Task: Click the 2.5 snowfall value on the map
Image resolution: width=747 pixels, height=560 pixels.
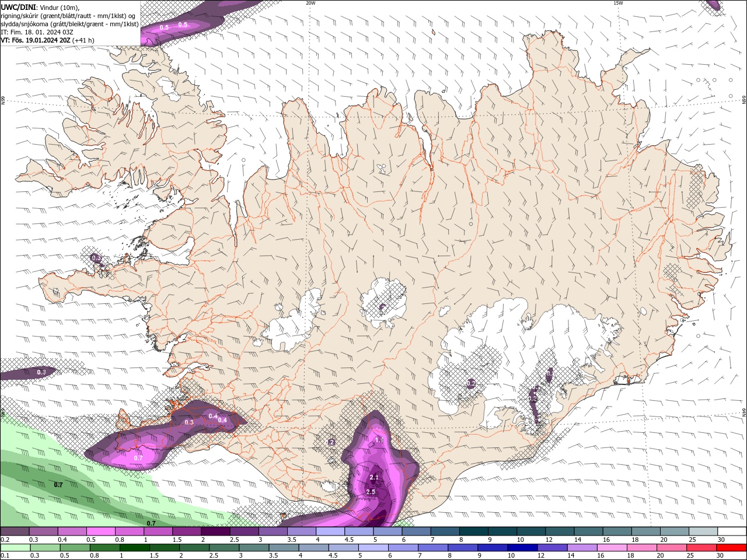Action: point(371,492)
